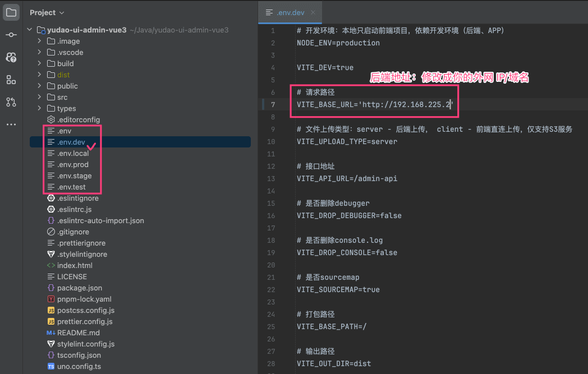Click the Structure tool window icon

click(x=11, y=80)
